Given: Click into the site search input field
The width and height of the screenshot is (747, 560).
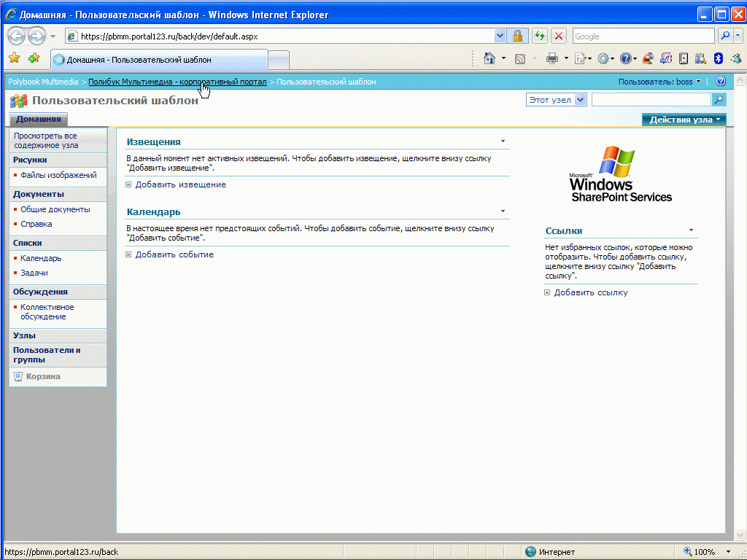Looking at the screenshot, I should [651, 99].
